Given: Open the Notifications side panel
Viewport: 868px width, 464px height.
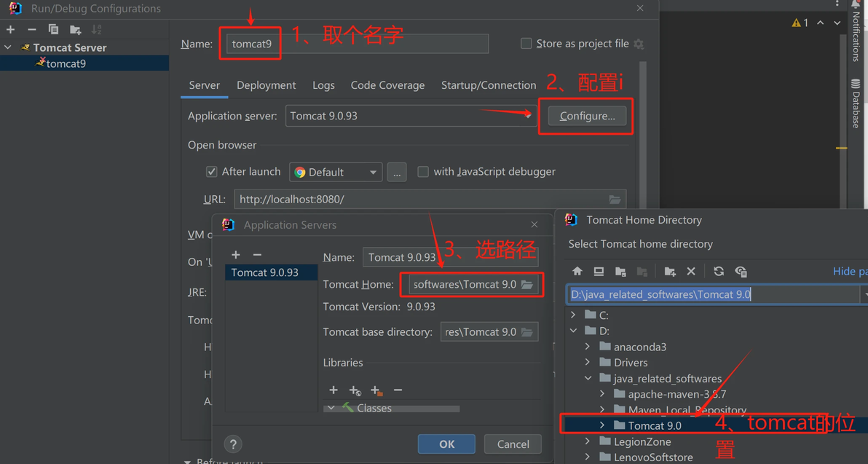Looking at the screenshot, I should (x=856, y=31).
